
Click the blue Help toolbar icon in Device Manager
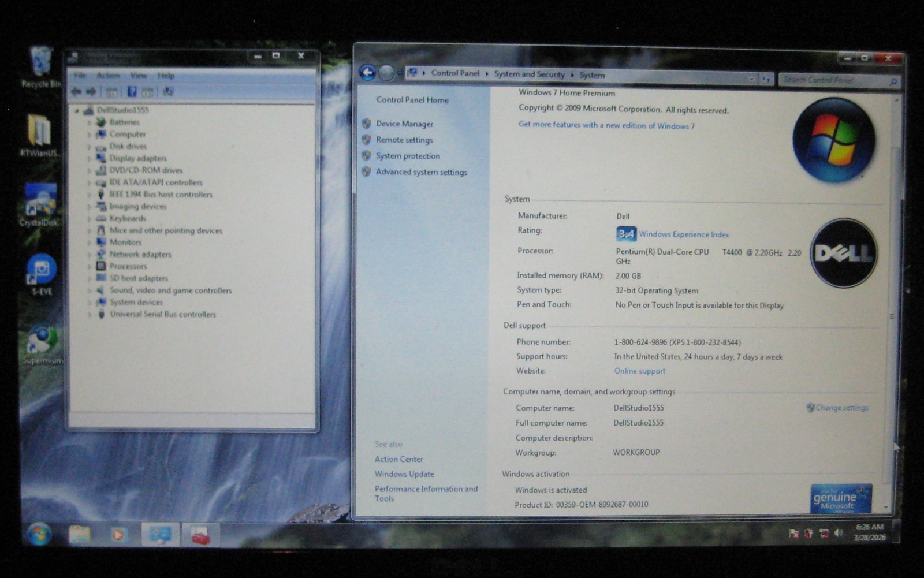point(132,92)
